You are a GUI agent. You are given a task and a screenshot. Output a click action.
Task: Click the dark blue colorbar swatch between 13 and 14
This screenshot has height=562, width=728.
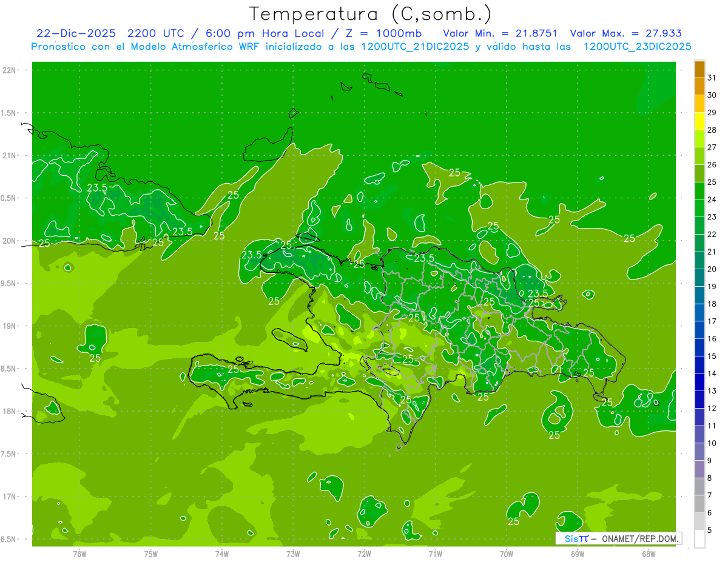tap(699, 382)
